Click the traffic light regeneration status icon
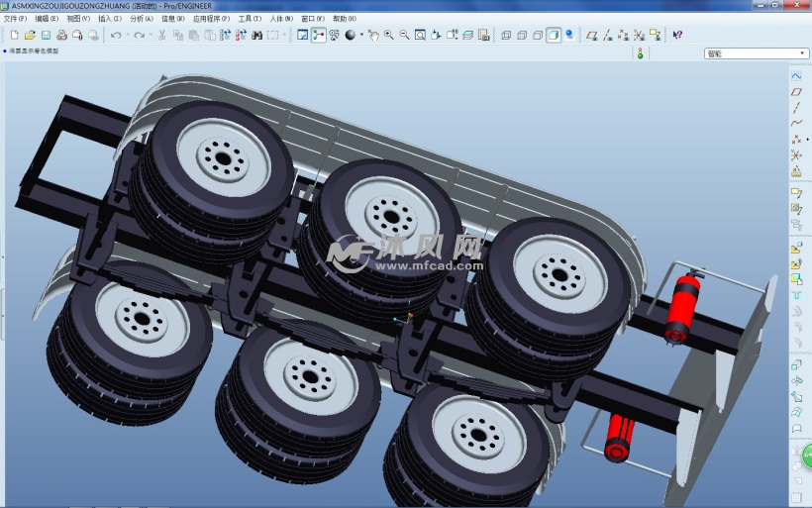Viewport: 812px width, 508px height. [640, 53]
